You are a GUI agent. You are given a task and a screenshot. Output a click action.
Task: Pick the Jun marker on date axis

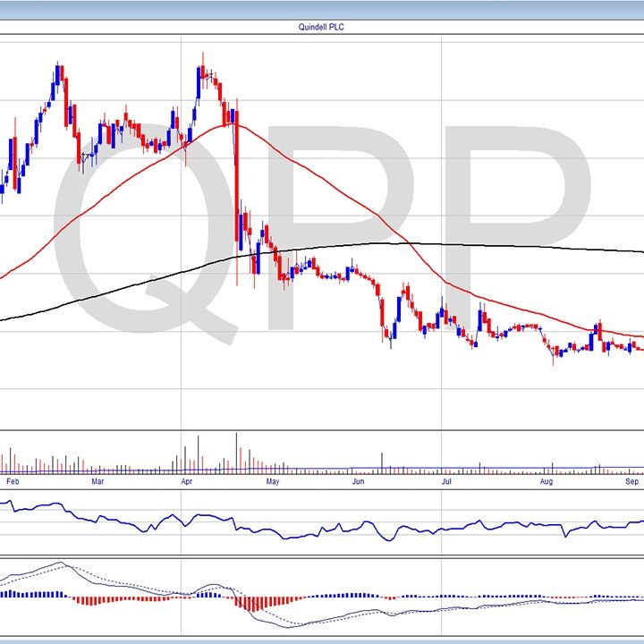pos(359,480)
